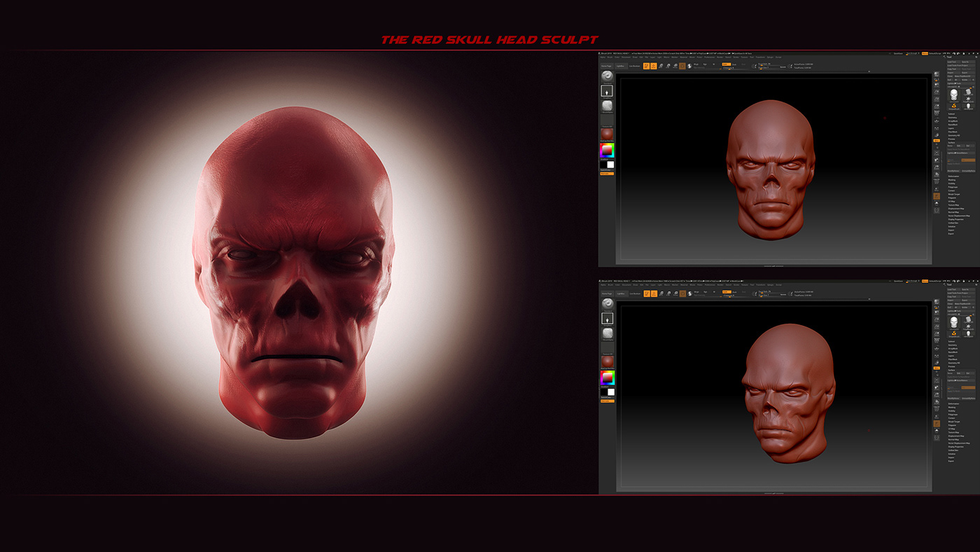Image resolution: width=980 pixels, height=552 pixels.
Task: Click the texture selector slot in the left tray
Action: (607, 119)
